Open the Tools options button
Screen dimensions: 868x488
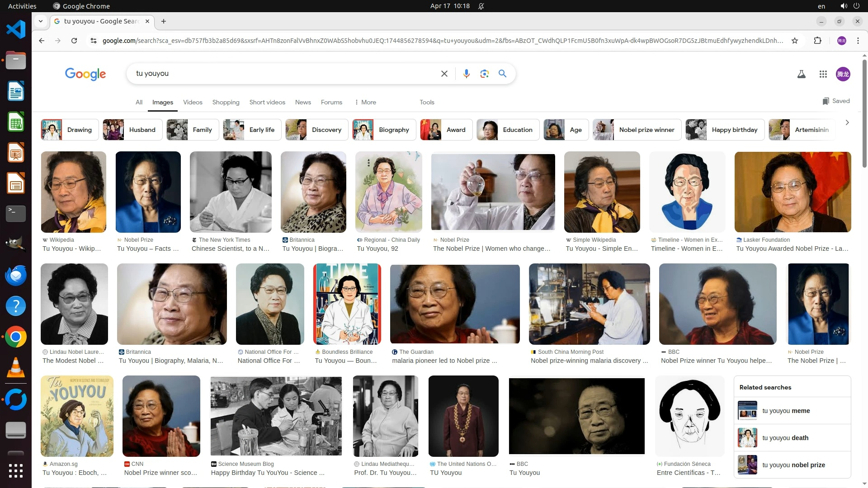[x=426, y=102]
